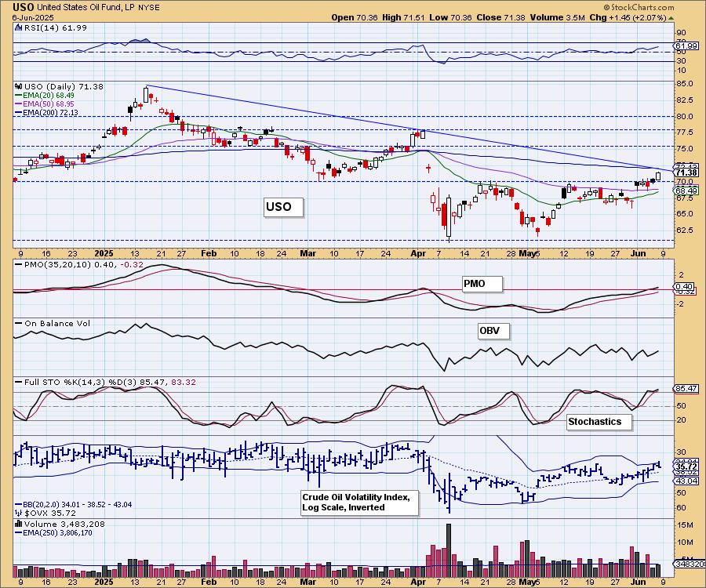Click the candlestick icon beside USO (Daily)

point(19,86)
